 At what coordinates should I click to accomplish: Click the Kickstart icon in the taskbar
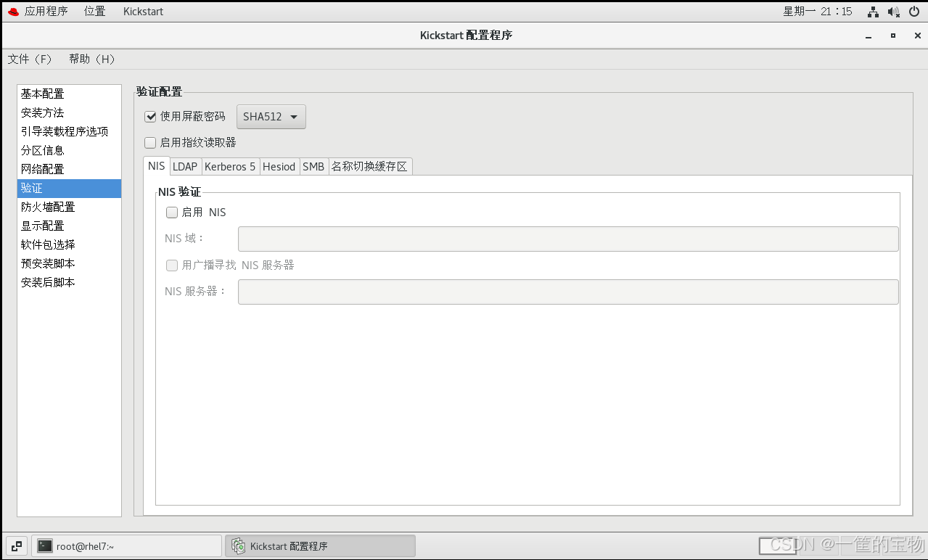(238, 546)
